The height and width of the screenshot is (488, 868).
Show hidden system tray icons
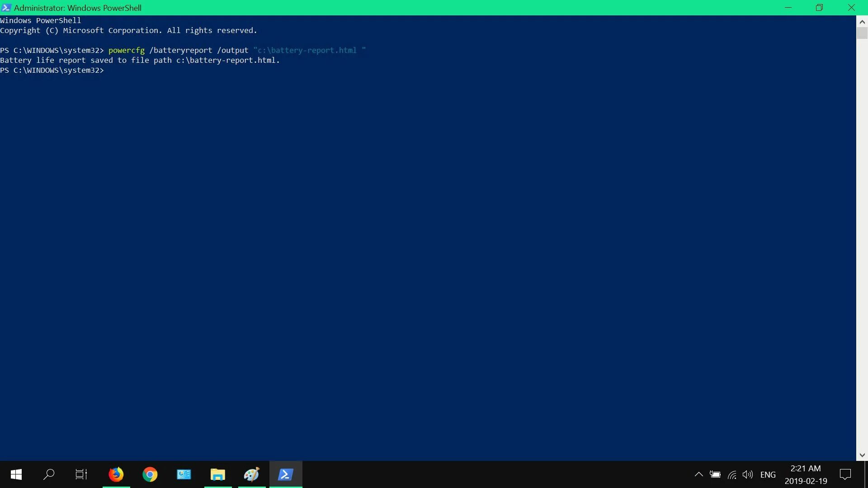698,474
